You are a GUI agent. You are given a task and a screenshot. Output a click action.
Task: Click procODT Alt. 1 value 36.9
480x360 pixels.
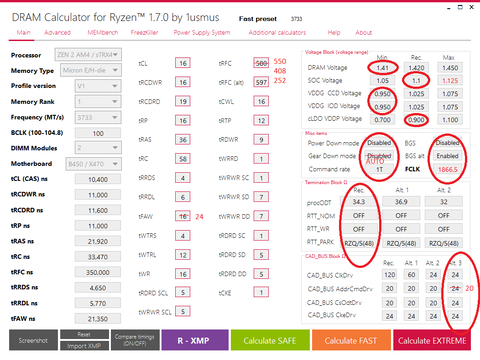point(401,202)
